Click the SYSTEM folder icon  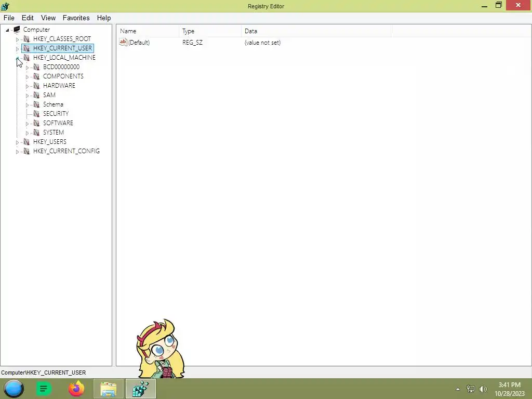(x=36, y=132)
